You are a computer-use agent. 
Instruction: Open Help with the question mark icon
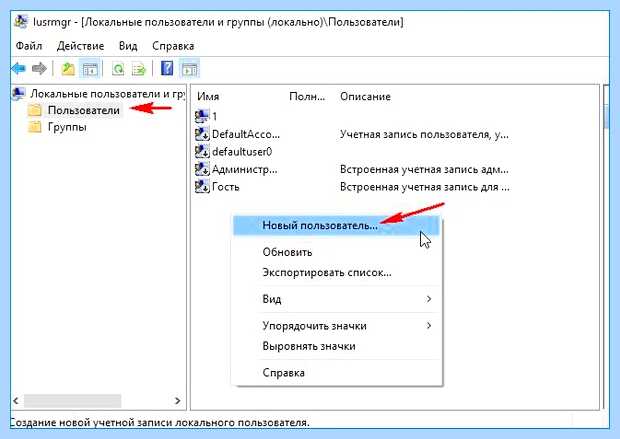[167, 68]
